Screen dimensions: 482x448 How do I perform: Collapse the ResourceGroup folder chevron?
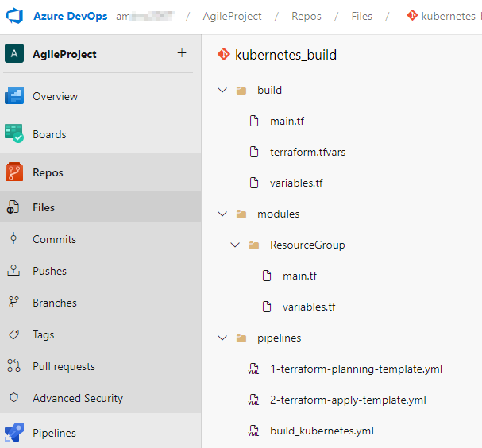(x=235, y=245)
